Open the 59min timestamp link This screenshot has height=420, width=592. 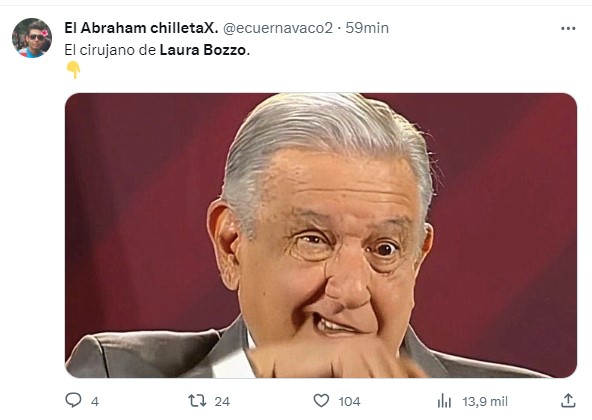tap(367, 28)
